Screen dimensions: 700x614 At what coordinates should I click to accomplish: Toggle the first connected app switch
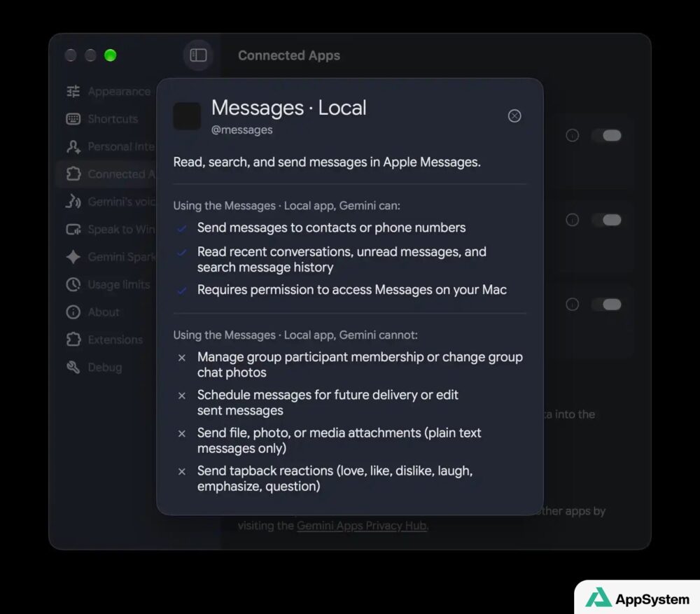[607, 135]
